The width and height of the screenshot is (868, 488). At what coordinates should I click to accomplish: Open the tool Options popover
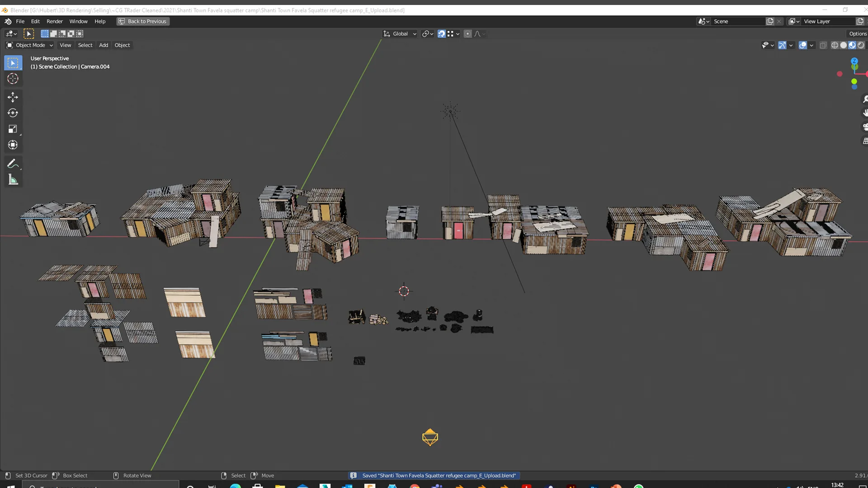tap(858, 34)
